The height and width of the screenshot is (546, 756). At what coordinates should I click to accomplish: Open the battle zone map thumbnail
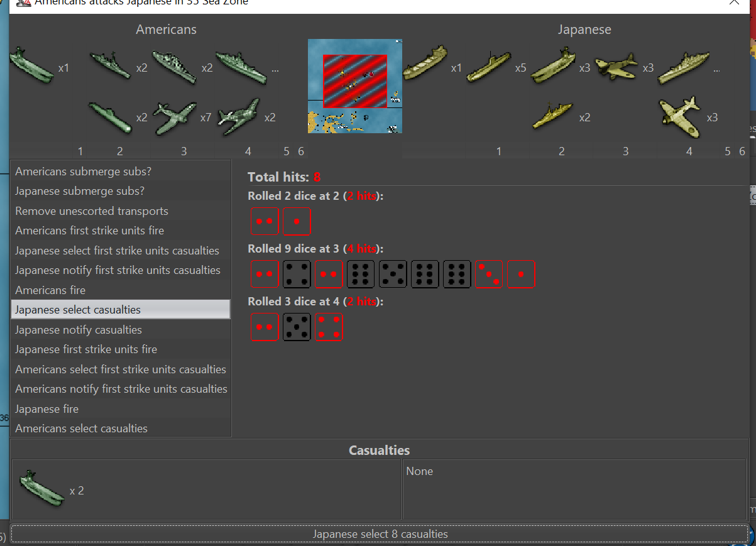tap(354, 86)
